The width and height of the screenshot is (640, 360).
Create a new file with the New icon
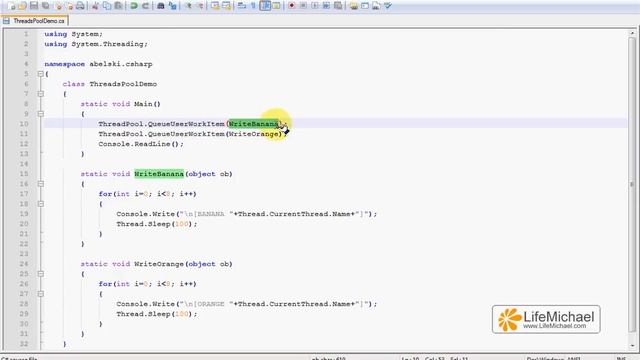click(11, 6)
